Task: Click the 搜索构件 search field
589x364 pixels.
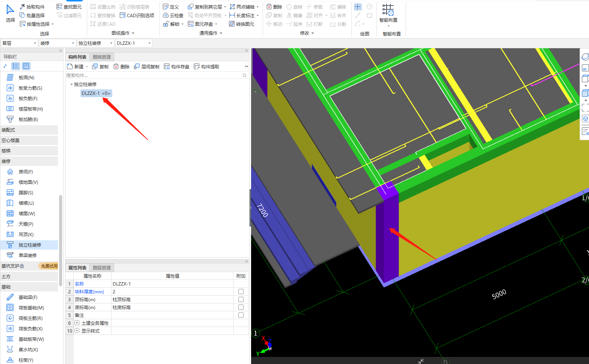Action: pos(154,75)
